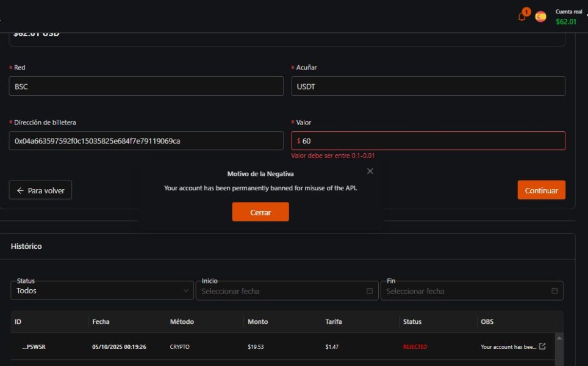This screenshot has height=366, width=588.
Task: Open the Acuñar selector showing USDT
Action: click(428, 87)
